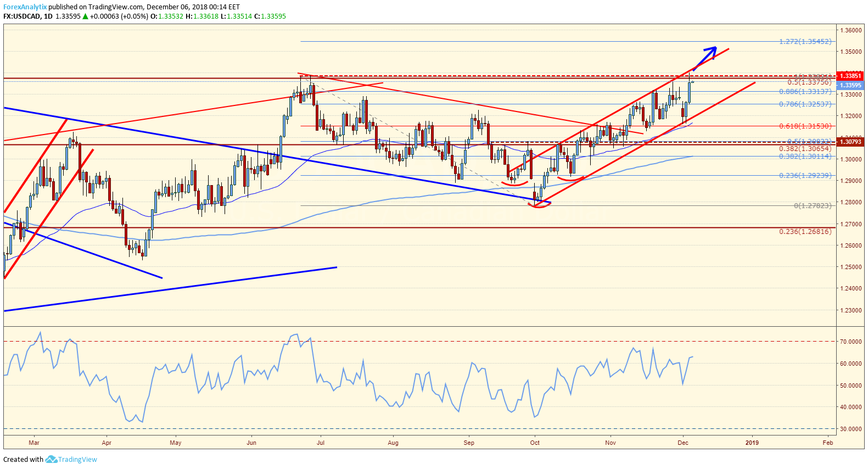This screenshot has height=469, width=868.
Task: Select the 0.236(1.29239) Fibonacci label
Action: 805,176
